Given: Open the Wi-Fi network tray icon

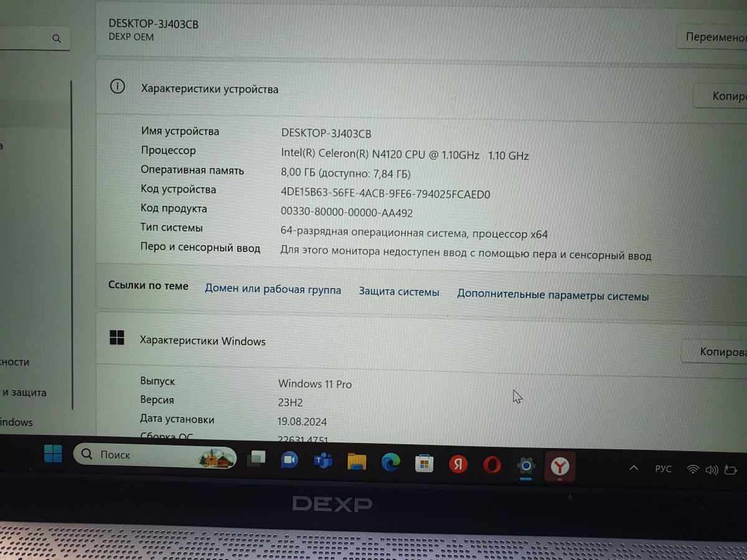Looking at the screenshot, I should [692, 470].
